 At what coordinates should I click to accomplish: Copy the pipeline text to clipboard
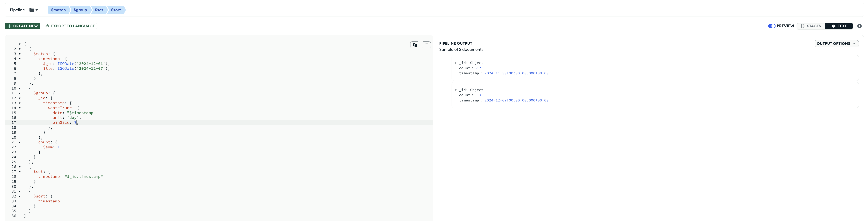tap(414, 45)
